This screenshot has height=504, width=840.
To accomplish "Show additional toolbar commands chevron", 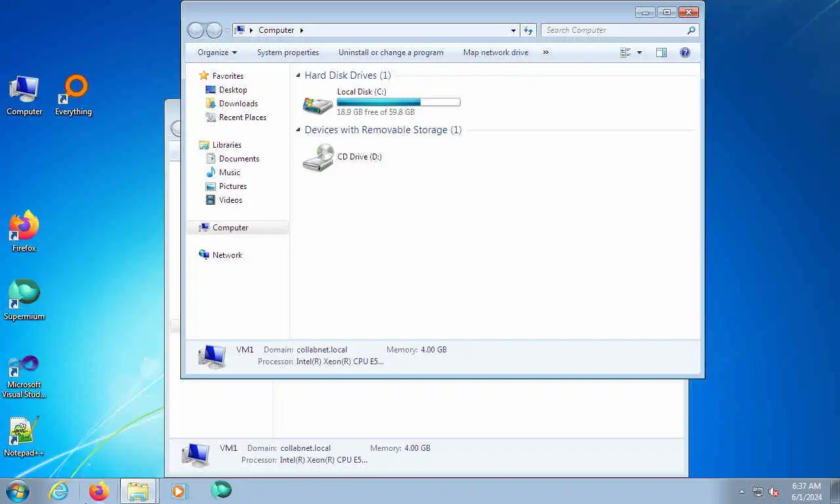I will [x=546, y=52].
